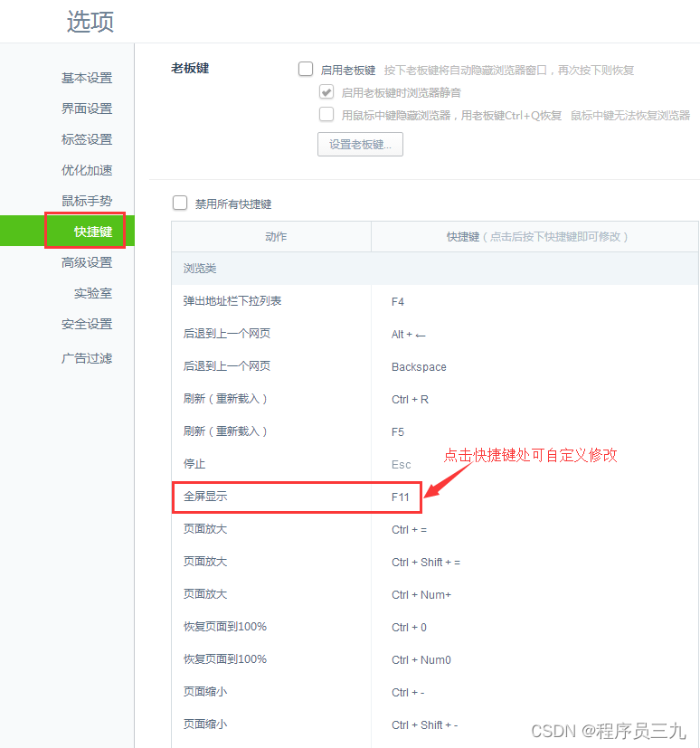Screen dimensions: 700x748
Task: Click the 快捷键 column header
Action: pos(534,237)
